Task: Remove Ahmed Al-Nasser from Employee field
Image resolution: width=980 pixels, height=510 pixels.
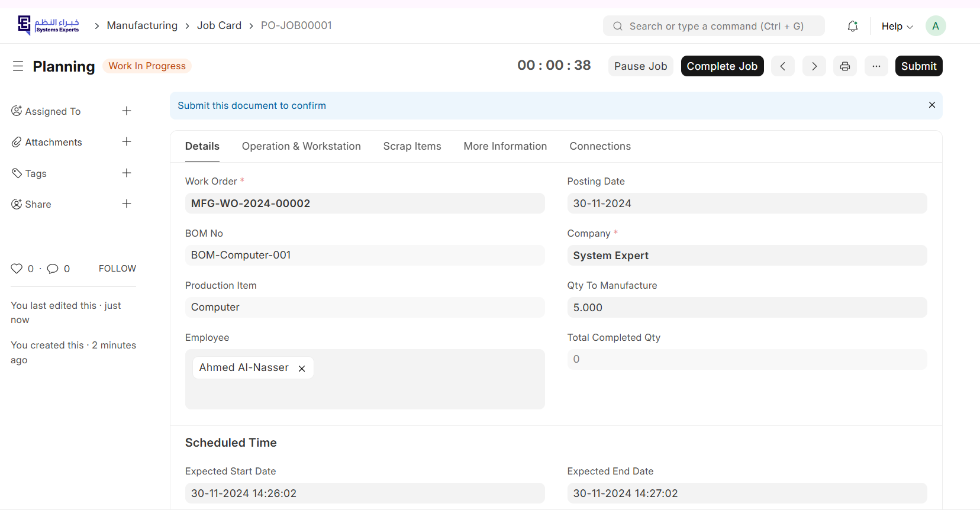Action: click(302, 369)
